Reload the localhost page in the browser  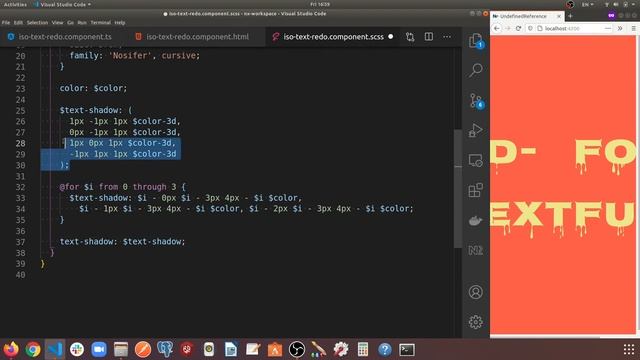click(518, 29)
